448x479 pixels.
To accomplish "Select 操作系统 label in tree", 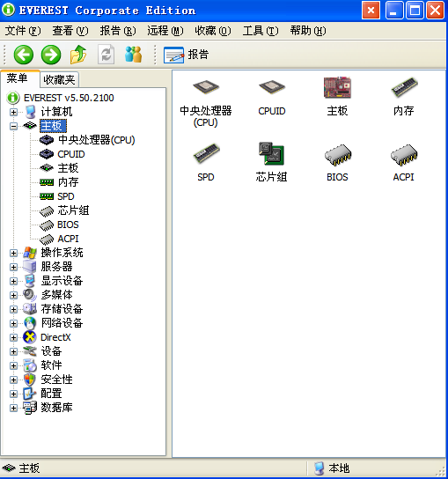I will point(62,253).
